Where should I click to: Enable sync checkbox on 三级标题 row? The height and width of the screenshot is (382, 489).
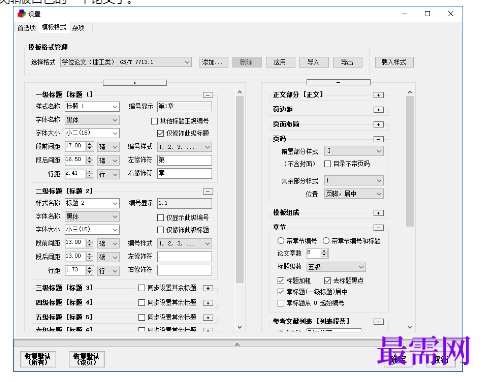[x=142, y=288]
